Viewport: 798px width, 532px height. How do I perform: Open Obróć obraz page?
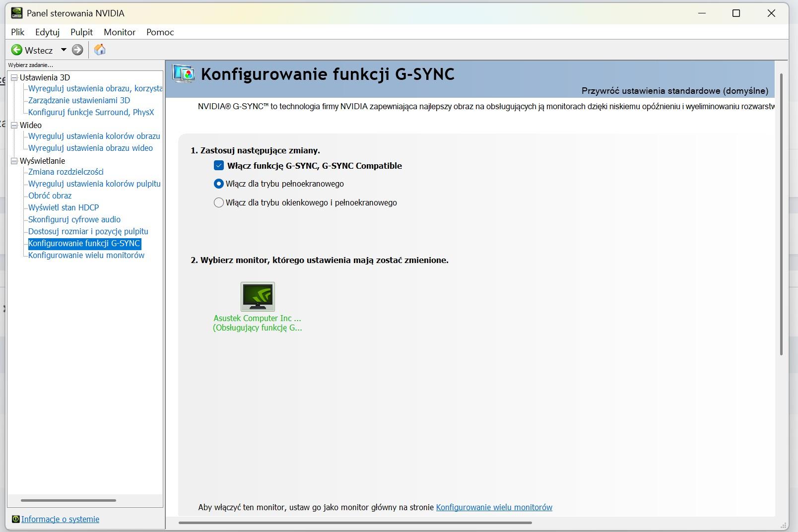pos(50,196)
